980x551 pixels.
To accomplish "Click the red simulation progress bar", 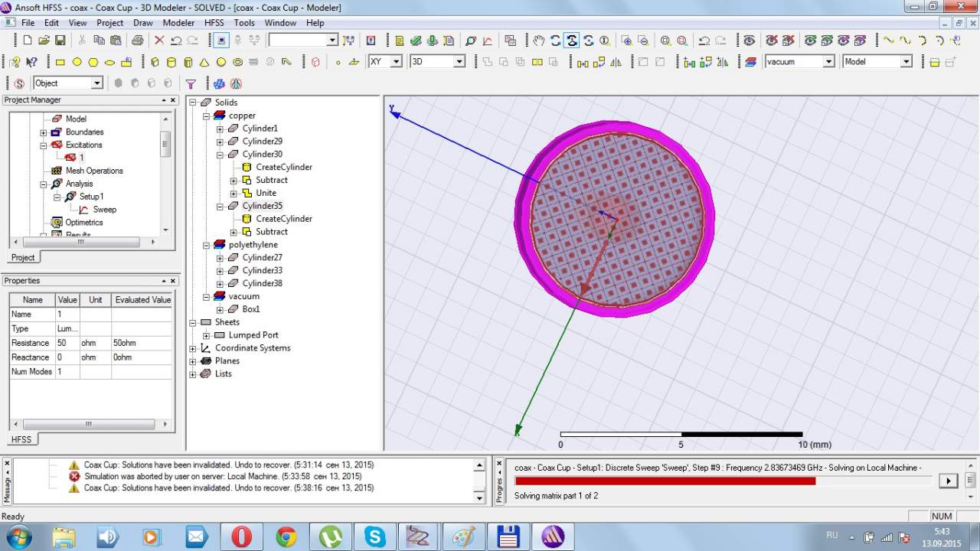I will [x=665, y=481].
